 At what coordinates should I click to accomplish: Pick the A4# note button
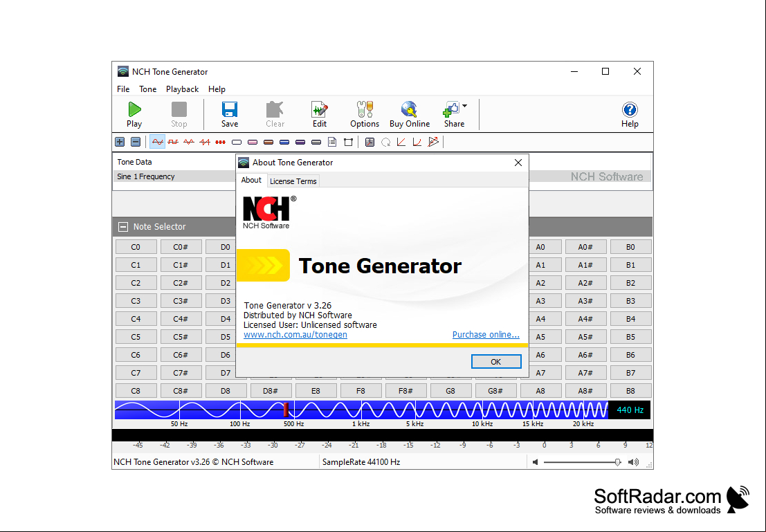585,319
